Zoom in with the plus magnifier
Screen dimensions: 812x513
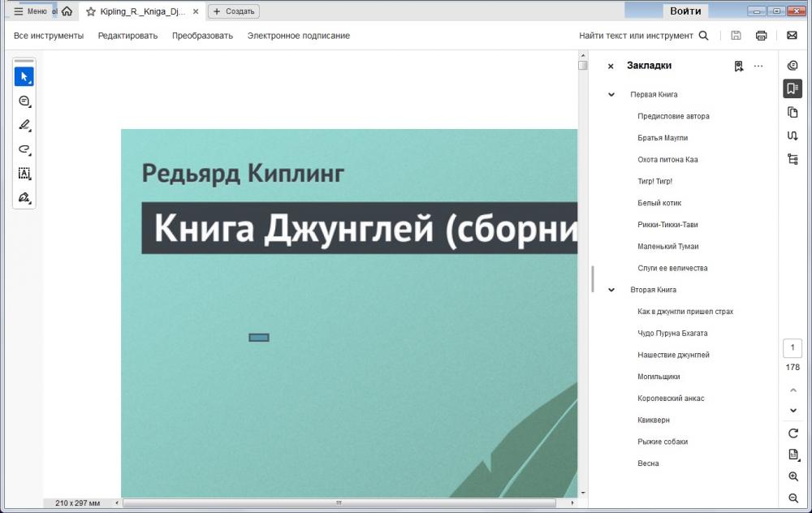(793, 476)
